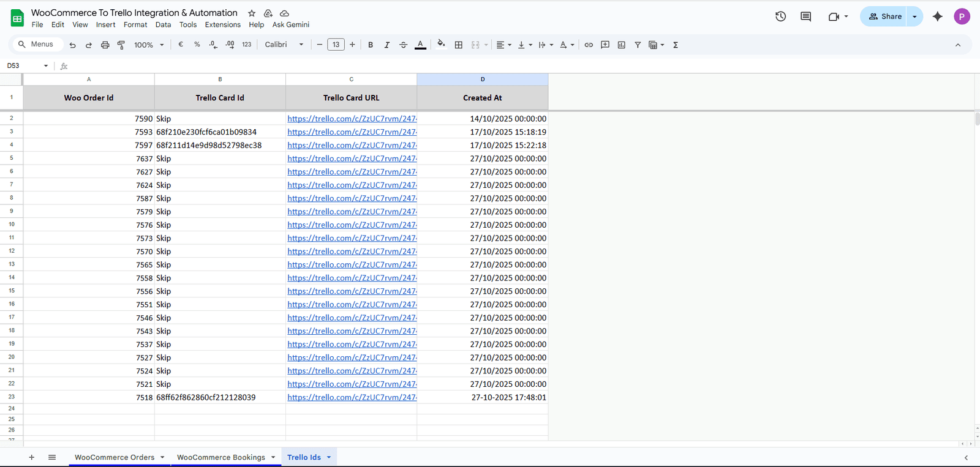Screen dimensions: 980x467
Task: Open the Calibri font dropdown
Action: point(284,45)
